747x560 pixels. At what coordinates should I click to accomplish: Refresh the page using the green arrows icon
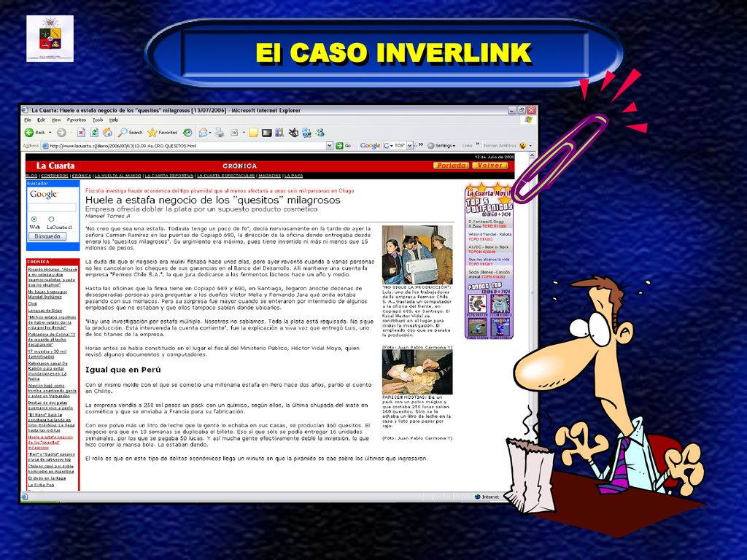(x=94, y=133)
